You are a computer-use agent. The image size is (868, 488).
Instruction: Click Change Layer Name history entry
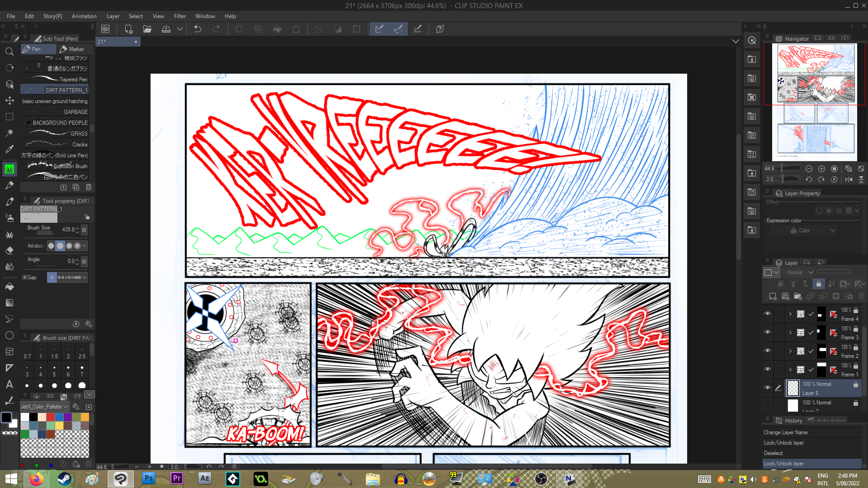pyautogui.click(x=811, y=432)
